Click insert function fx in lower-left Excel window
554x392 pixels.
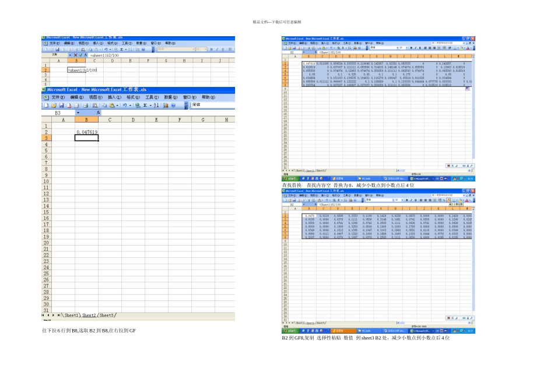coord(98,113)
